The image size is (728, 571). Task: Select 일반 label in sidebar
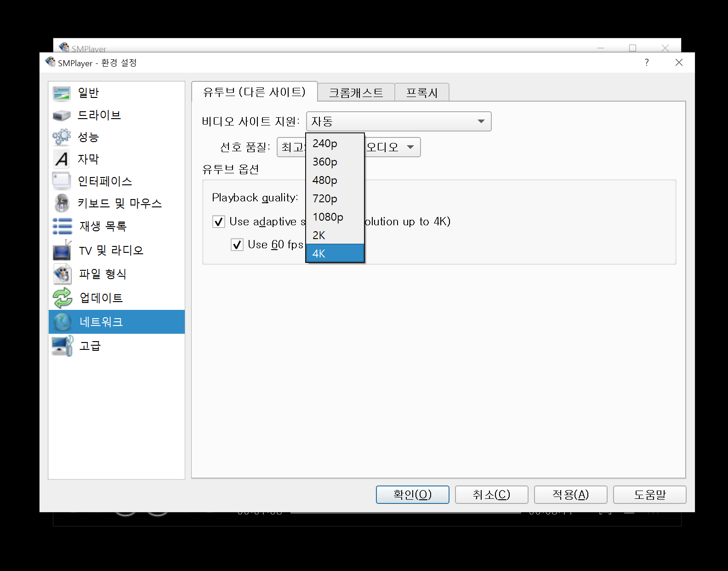click(88, 93)
